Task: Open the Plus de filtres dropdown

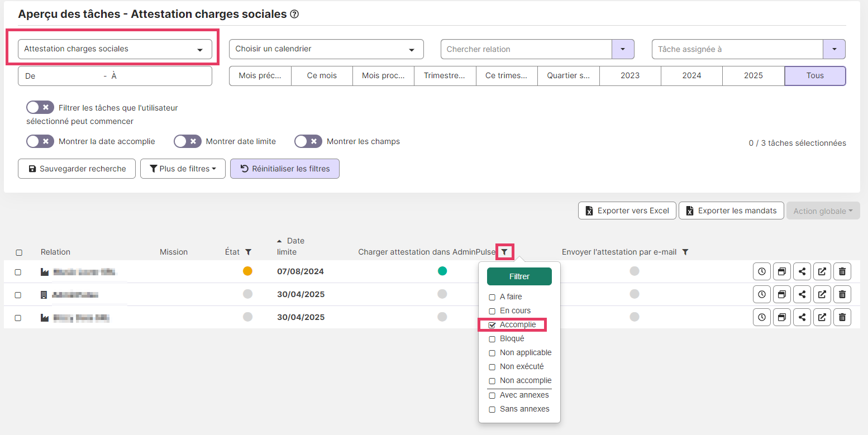Action: (x=183, y=169)
